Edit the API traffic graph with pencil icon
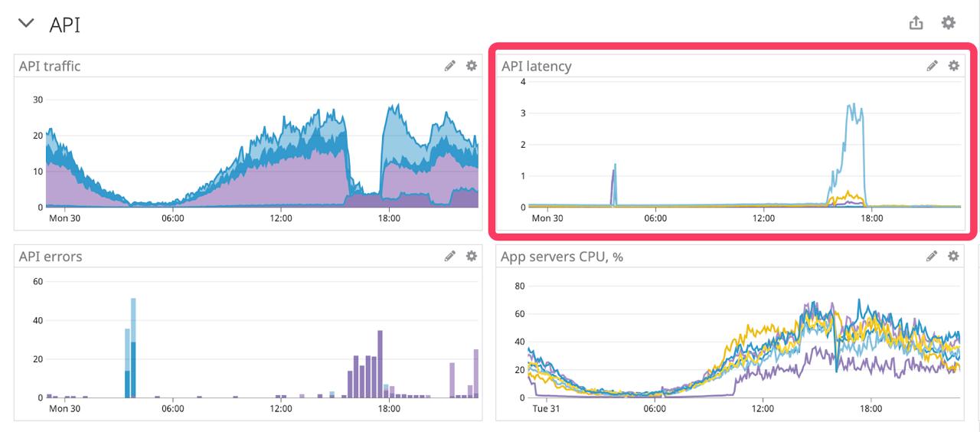This screenshot has width=980, height=432. [450, 66]
